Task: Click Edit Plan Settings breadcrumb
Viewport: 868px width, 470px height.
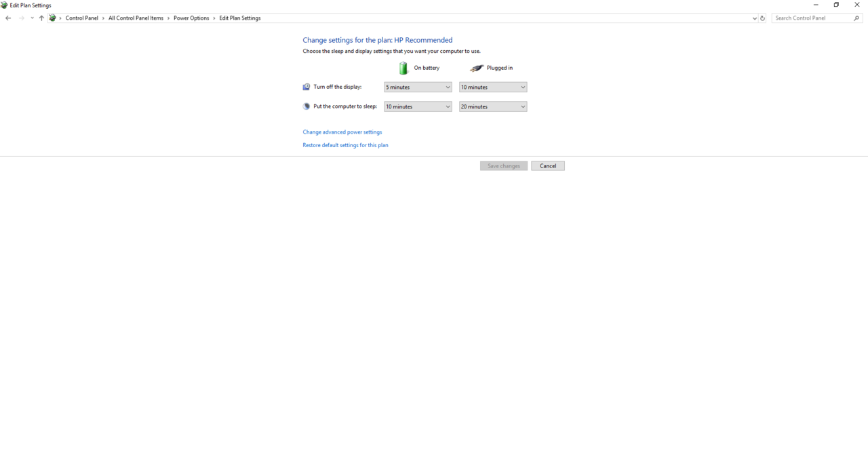Action: pos(240,18)
